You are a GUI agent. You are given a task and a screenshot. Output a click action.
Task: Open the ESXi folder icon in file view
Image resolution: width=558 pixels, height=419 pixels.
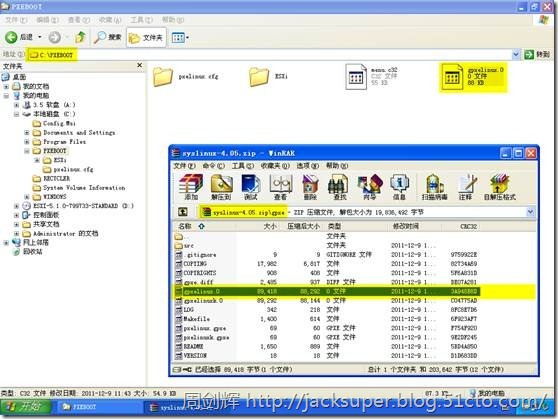pyautogui.click(x=259, y=77)
